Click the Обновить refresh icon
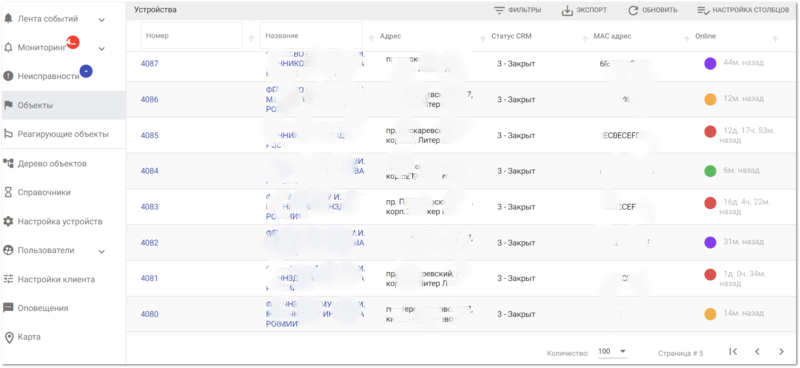This screenshot has width=800, height=368. [633, 10]
